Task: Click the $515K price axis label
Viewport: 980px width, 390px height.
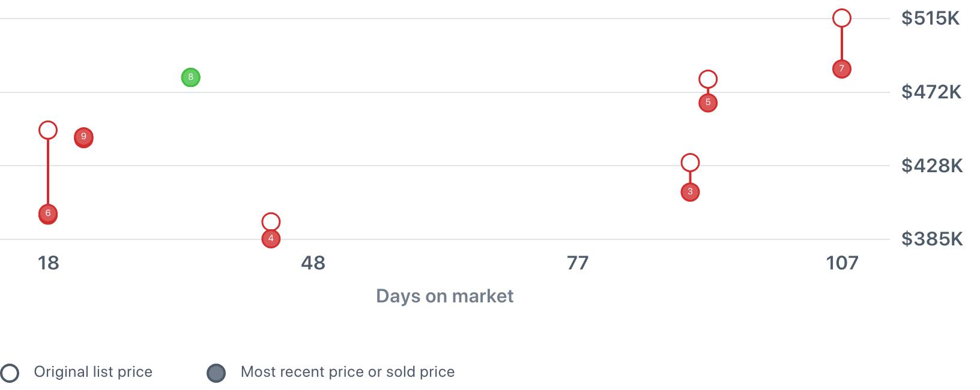Action: tap(930, 19)
